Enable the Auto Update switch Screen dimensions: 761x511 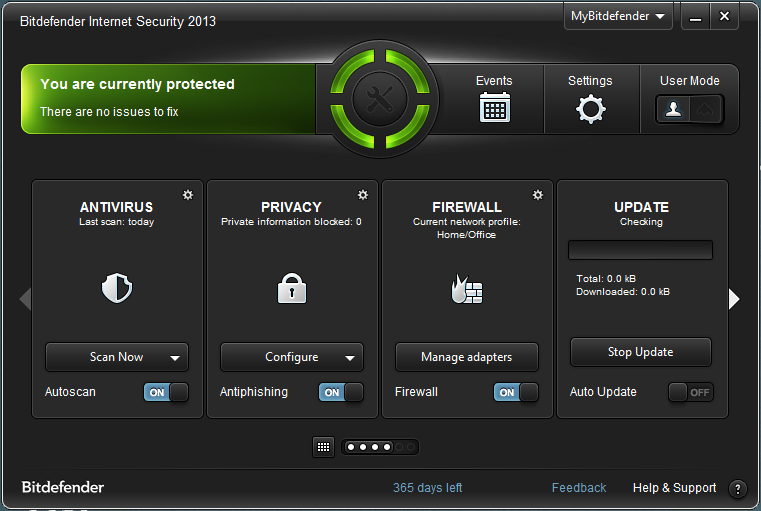690,392
